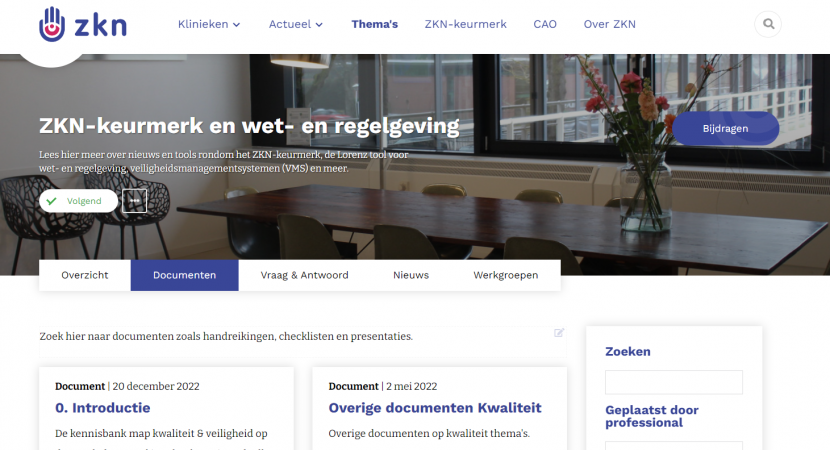
Task: Click the ZKN logo
Action: pos(83,25)
